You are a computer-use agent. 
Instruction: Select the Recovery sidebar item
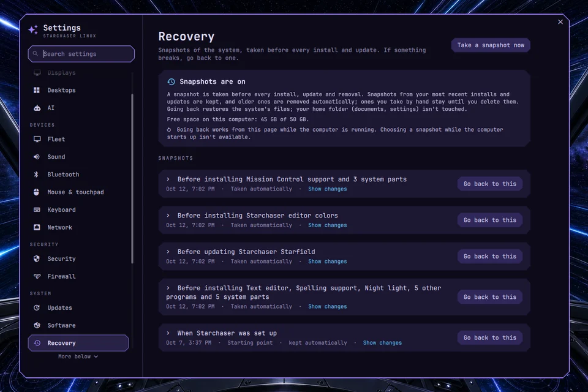pyautogui.click(x=78, y=343)
